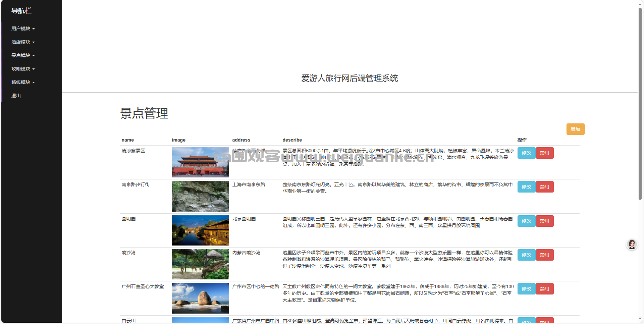
Task: Open the 响沙湾 thumbnail image
Action: [200, 264]
